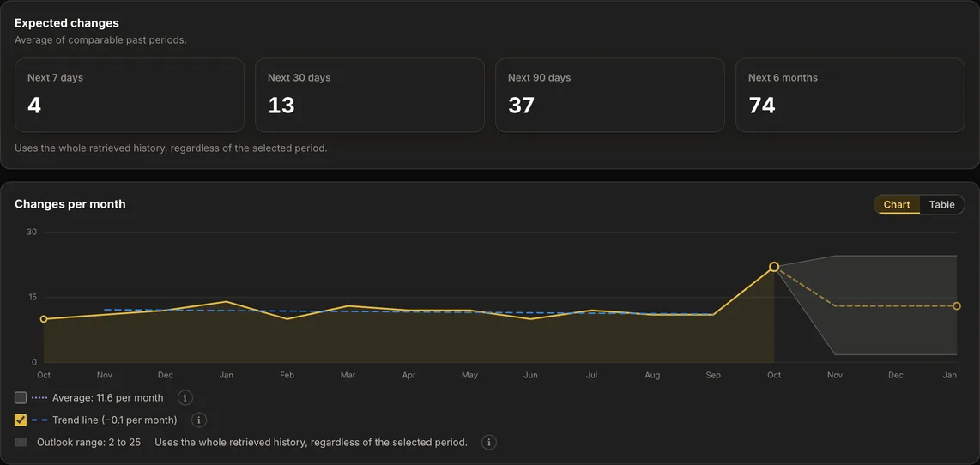Enable the Average: 11.6 per month checkbox
980x465 pixels.
pyautogui.click(x=21, y=397)
